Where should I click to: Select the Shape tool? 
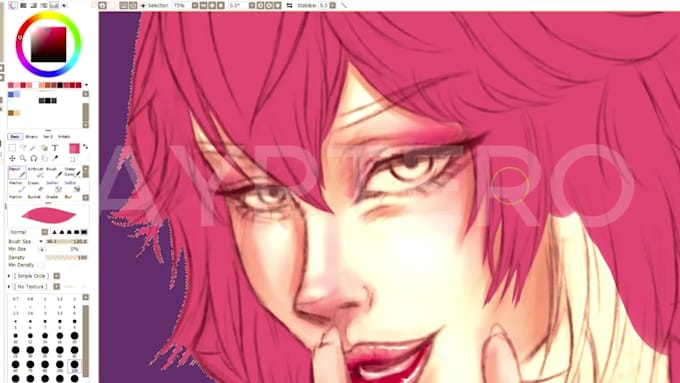click(x=44, y=148)
